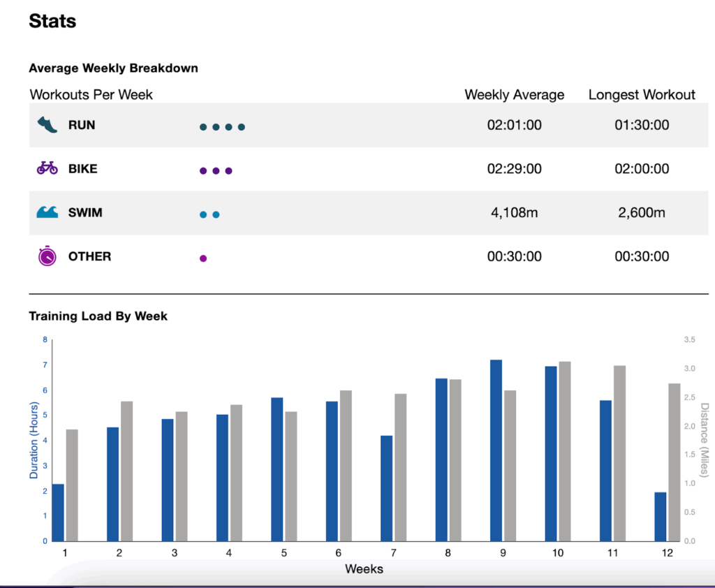715x588 pixels.
Task: Click week 9 blue duration bar
Action: coord(496,450)
